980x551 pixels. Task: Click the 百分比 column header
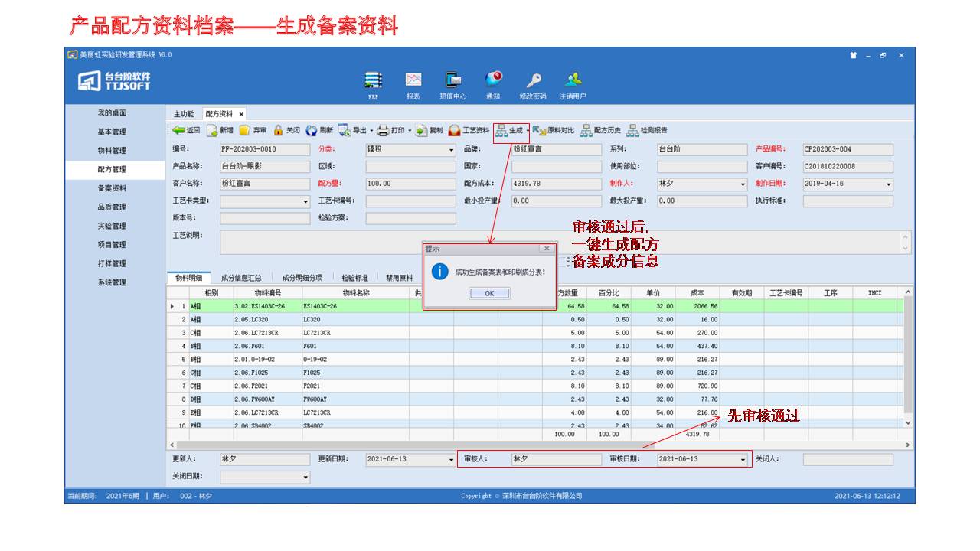609,293
